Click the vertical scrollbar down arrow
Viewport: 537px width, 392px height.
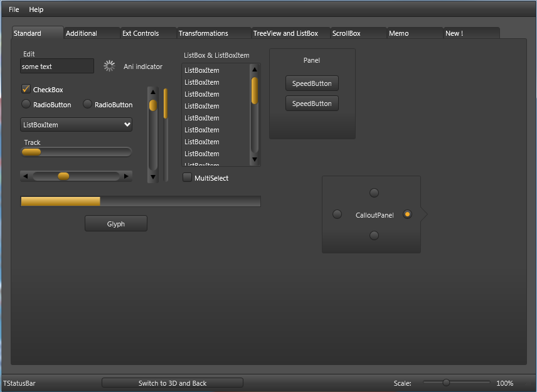pyautogui.click(x=153, y=177)
